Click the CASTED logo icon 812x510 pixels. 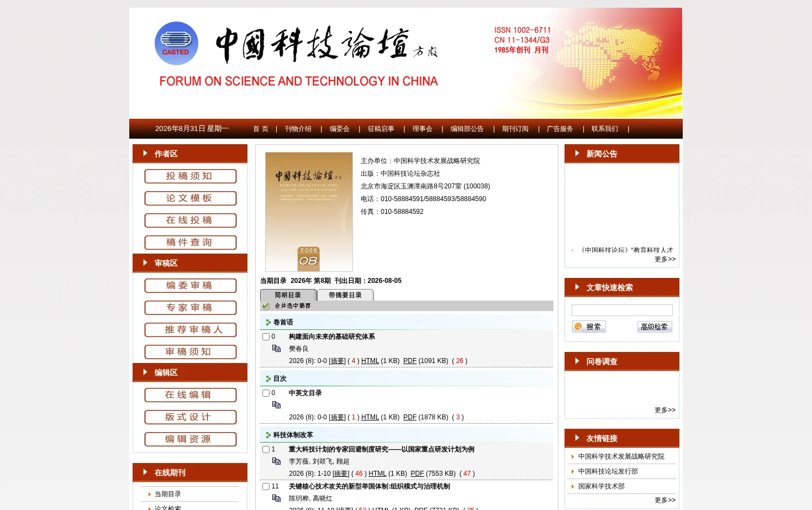point(176,43)
